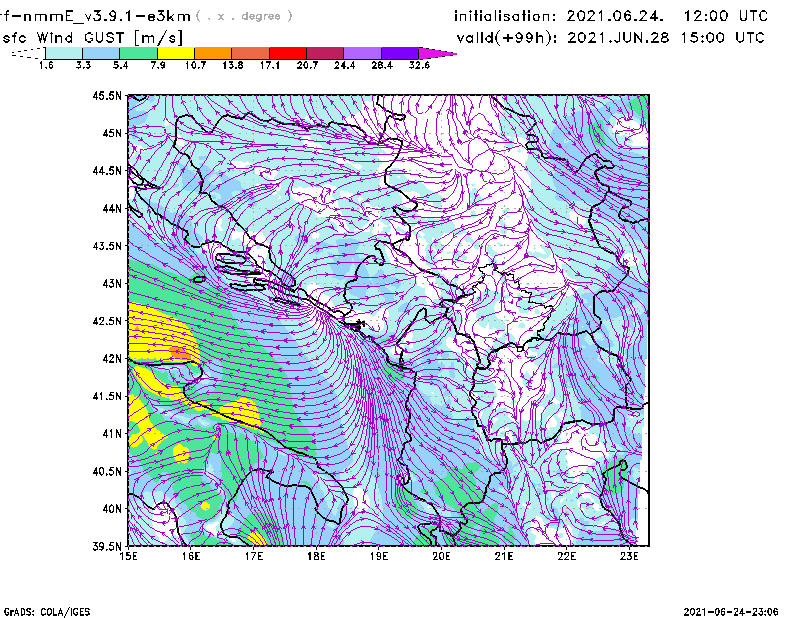Click the legend value 7.9
Screen dimensions: 800x618
[x=158, y=65]
